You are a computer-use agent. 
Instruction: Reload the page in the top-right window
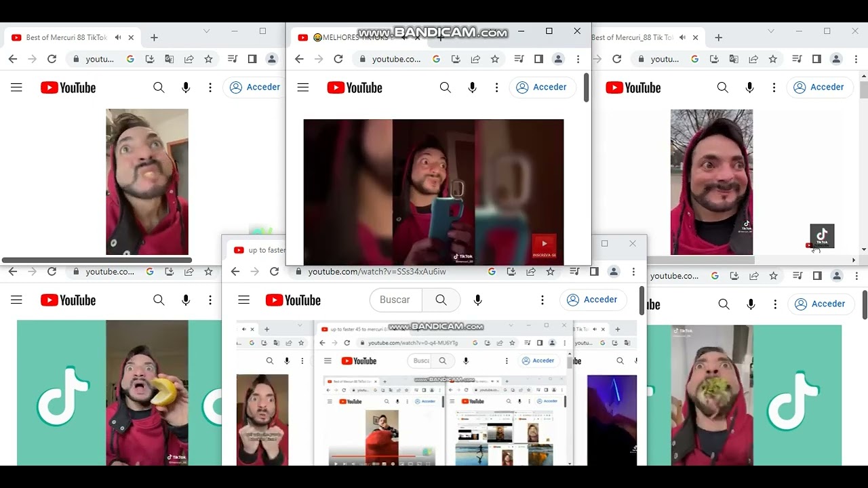(x=617, y=59)
